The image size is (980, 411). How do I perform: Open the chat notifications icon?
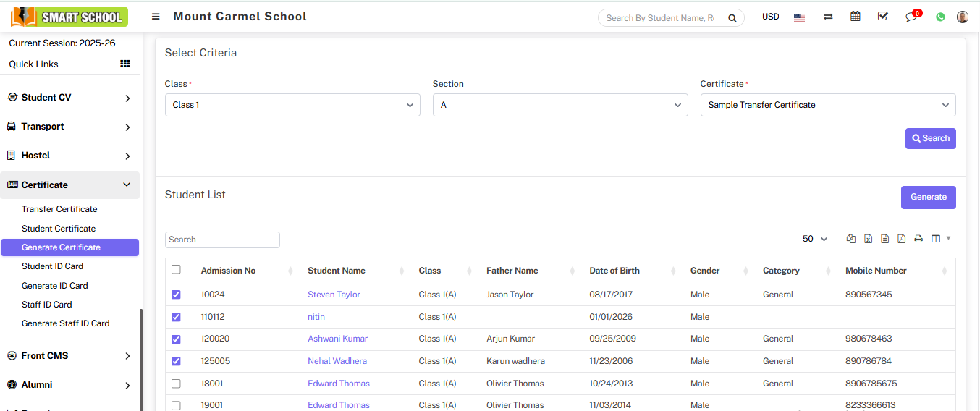(x=911, y=17)
